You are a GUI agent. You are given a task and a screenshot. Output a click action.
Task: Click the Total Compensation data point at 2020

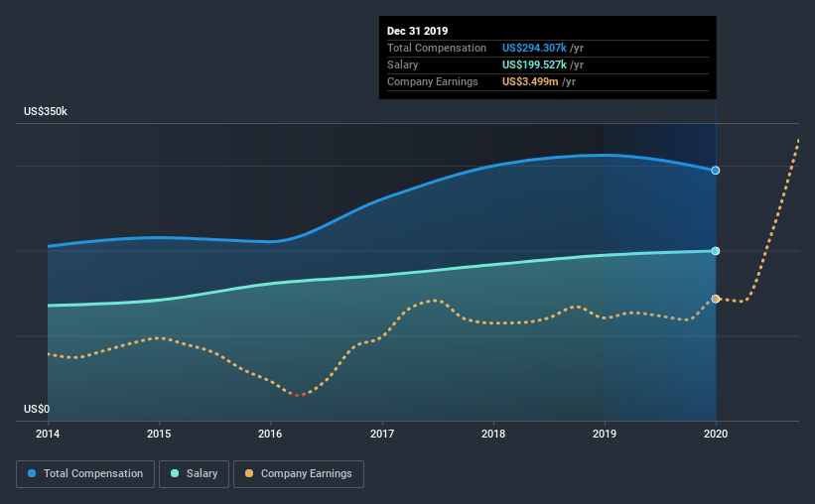pyautogui.click(x=716, y=171)
